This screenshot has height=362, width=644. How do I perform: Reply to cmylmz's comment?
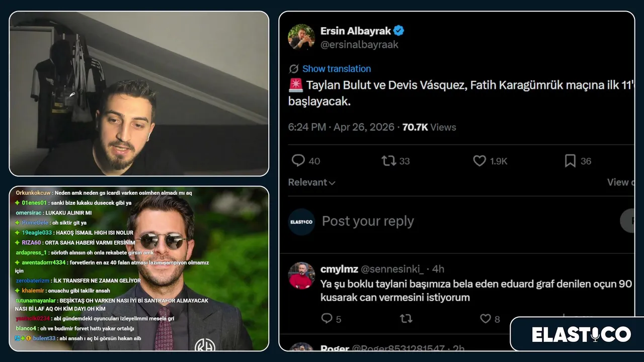[327, 318]
